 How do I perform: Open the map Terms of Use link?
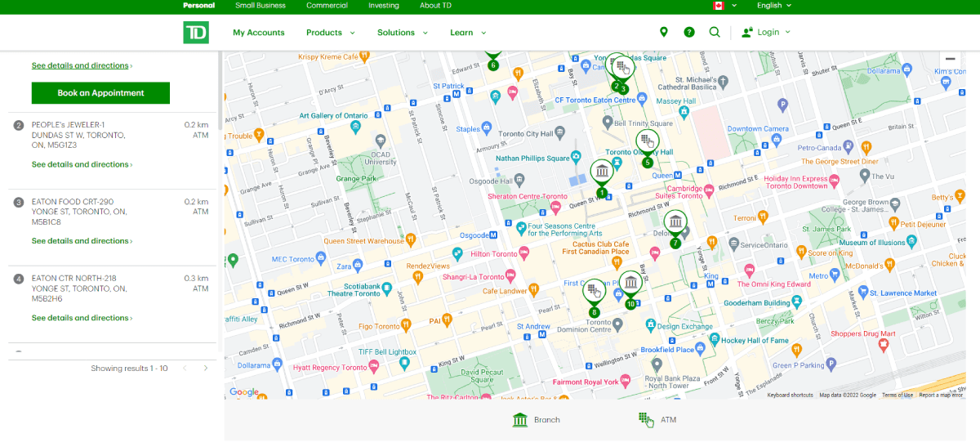pyautogui.click(x=898, y=396)
